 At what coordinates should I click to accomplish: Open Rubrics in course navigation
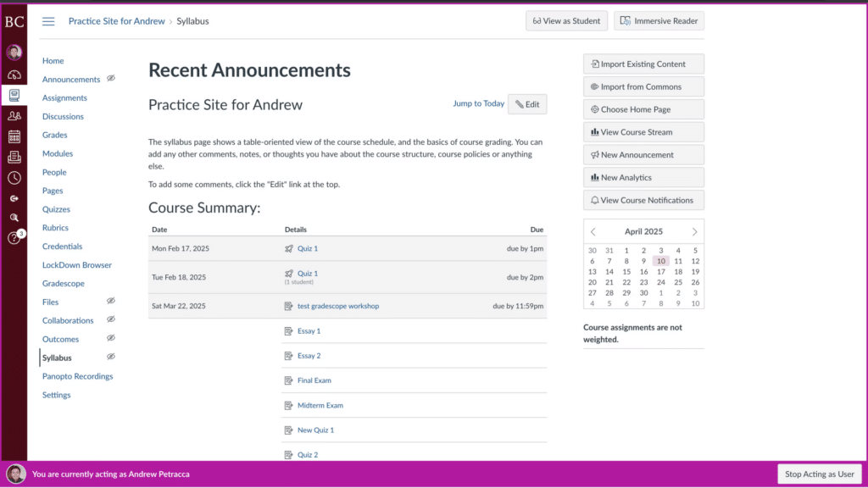55,228
